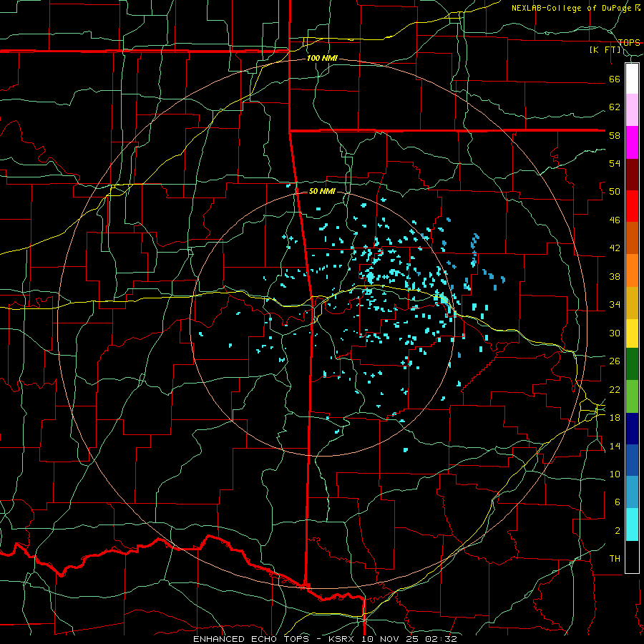Click the legend value "26"

pos(615,361)
